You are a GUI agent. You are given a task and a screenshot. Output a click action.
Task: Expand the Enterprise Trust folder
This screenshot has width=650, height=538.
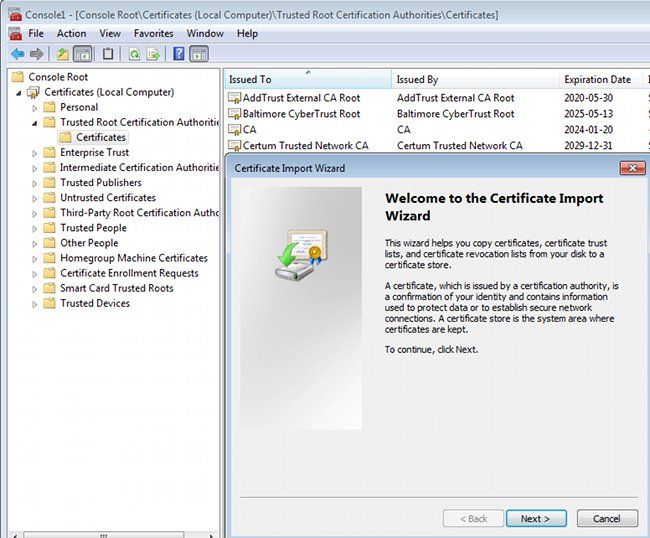coord(36,153)
